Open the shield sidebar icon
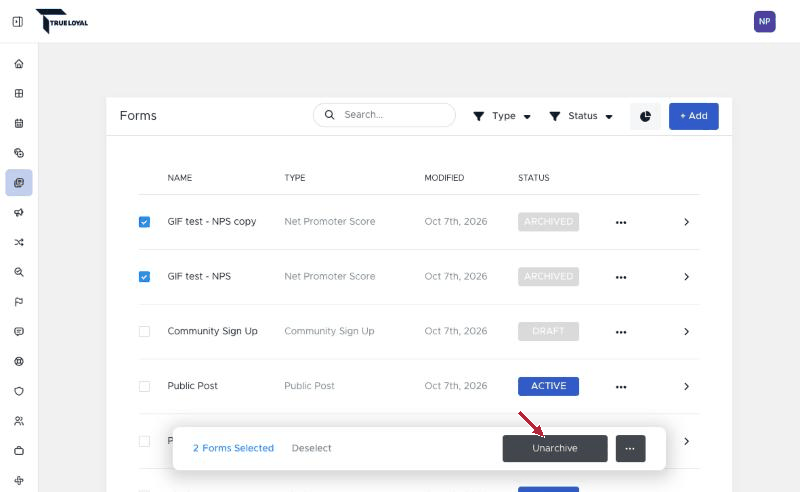This screenshot has height=492, width=800. 19,391
